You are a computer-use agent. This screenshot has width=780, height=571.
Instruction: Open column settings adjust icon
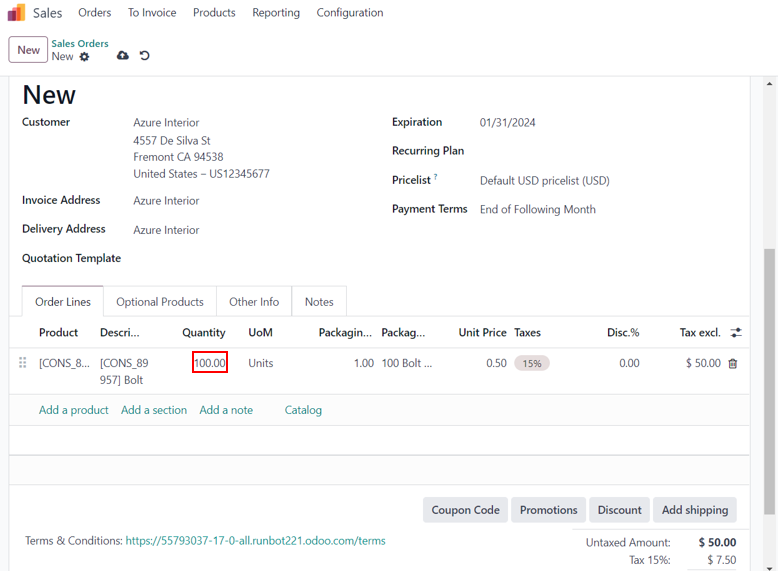[736, 333]
